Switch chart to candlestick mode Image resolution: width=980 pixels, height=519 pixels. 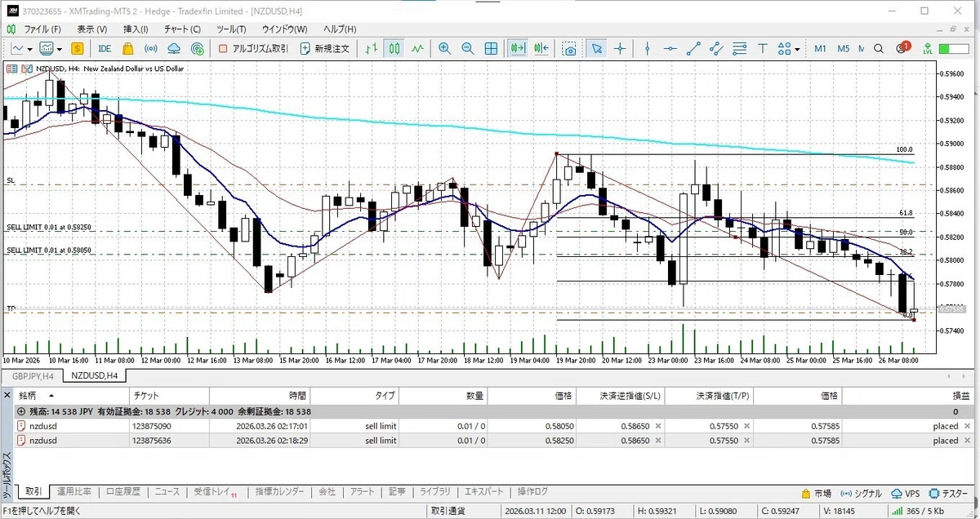(x=394, y=48)
